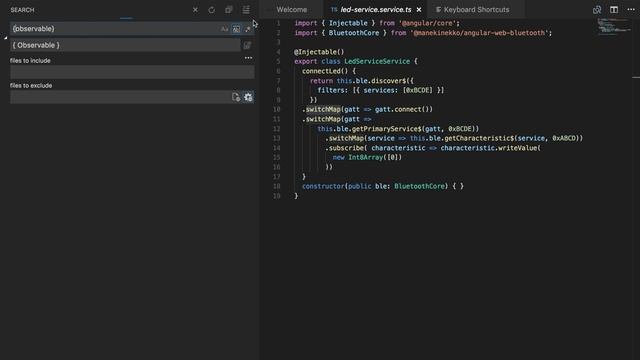Click 'writeValue' in the subscribe callback
Image resolution: width=640 pixels, height=360 pixels.
(517, 148)
